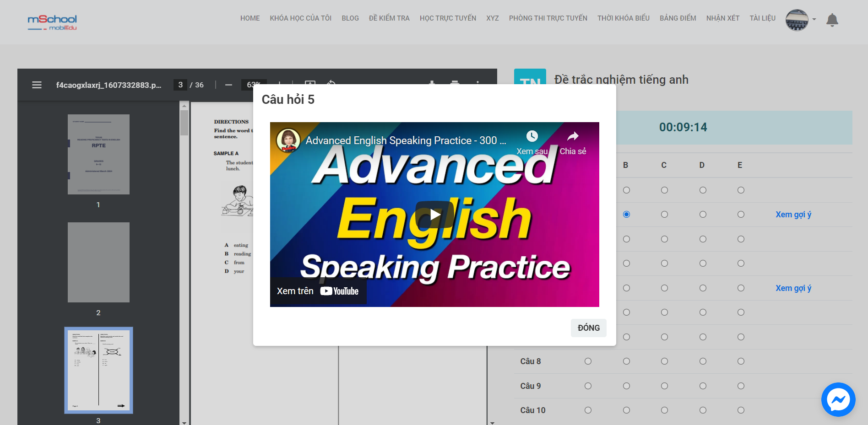This screenshot has width=868, height=425.
Task: Open the XYZ menu item
Action: [493, 18]
